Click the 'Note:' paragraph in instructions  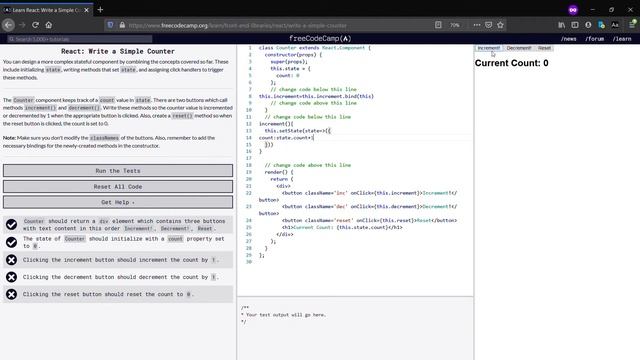[109, 142]
